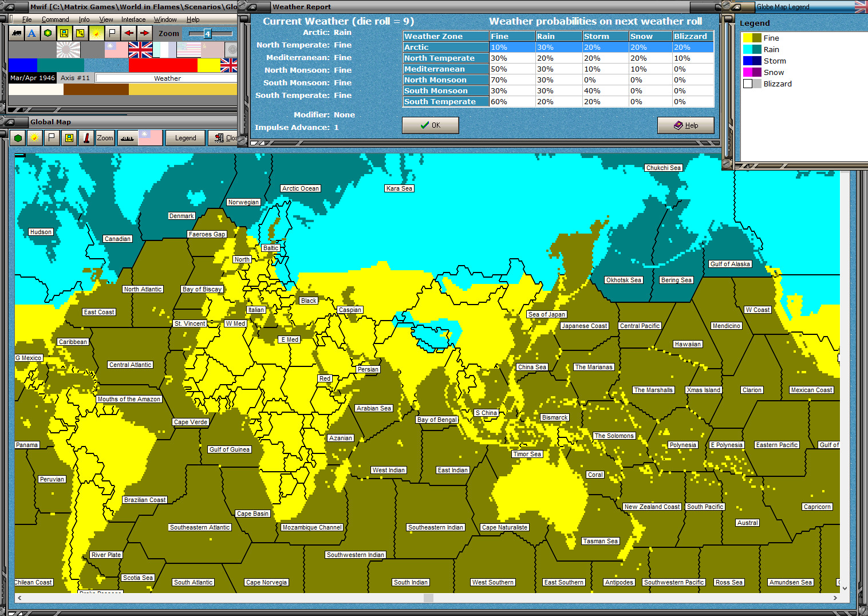The height and width of the screenshot is (616, 868).
Task: Click the map's horizontal scrollbar right arrow
Action: point(835,598)
